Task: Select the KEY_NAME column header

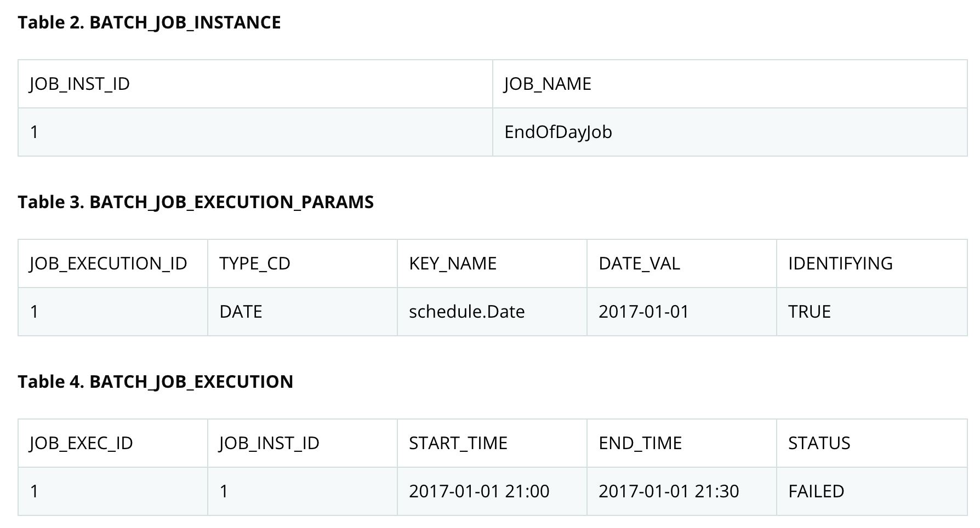Action: coord(492,263)
